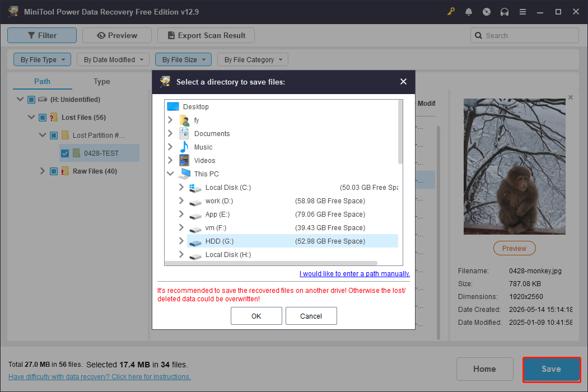Click the monkey image preview thumbnail
The width and height of the screenshot is (588, 392).
[514, 166]
